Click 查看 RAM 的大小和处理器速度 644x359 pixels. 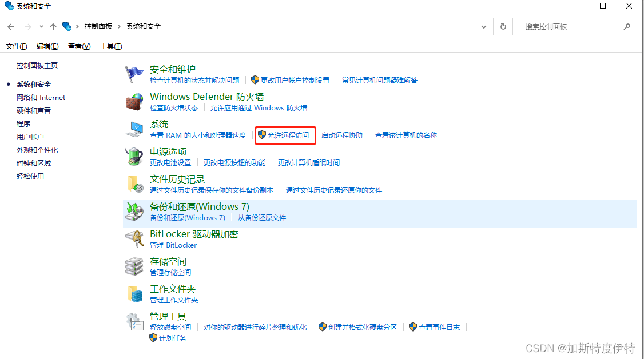click(x=197, y=135)
